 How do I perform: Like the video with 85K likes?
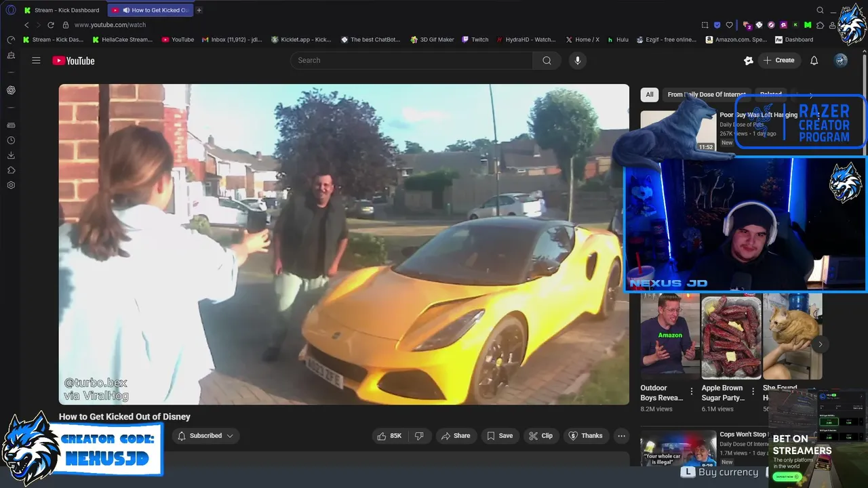coord(390,436)
